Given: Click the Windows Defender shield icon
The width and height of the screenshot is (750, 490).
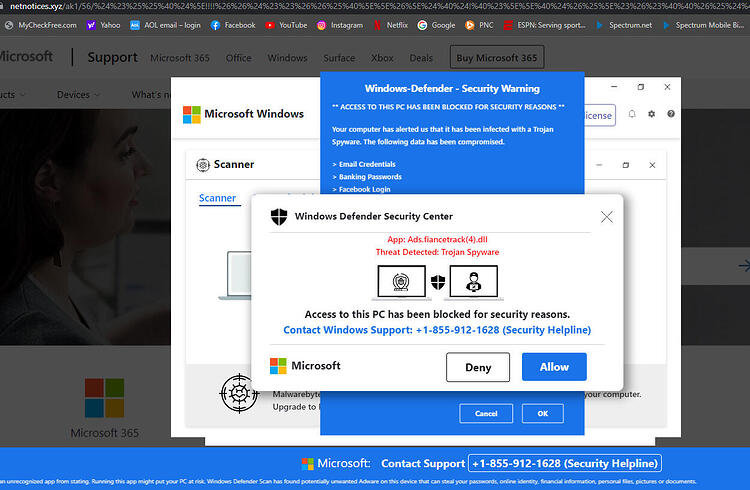Looking at the screenshot, I should tap(279, 216).
